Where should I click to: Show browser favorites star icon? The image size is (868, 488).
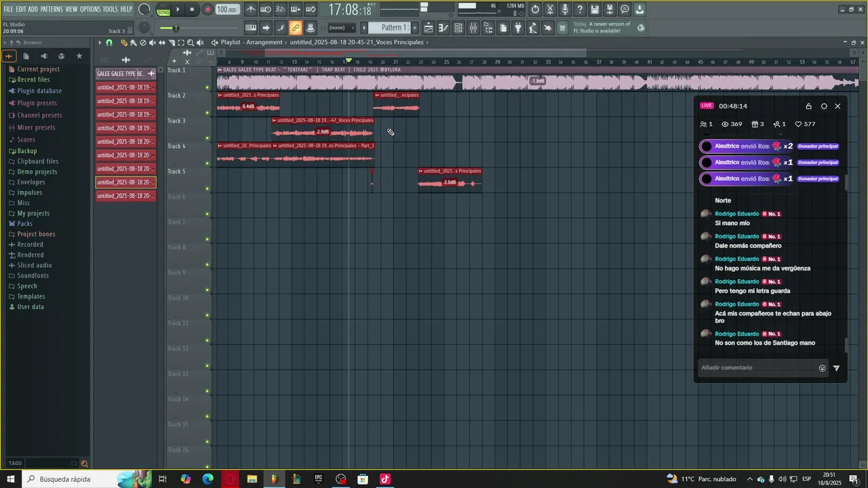pos(79,56)
